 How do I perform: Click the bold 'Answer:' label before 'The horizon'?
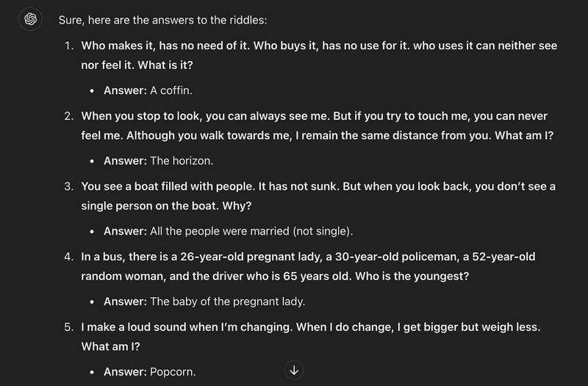[125, 160]
